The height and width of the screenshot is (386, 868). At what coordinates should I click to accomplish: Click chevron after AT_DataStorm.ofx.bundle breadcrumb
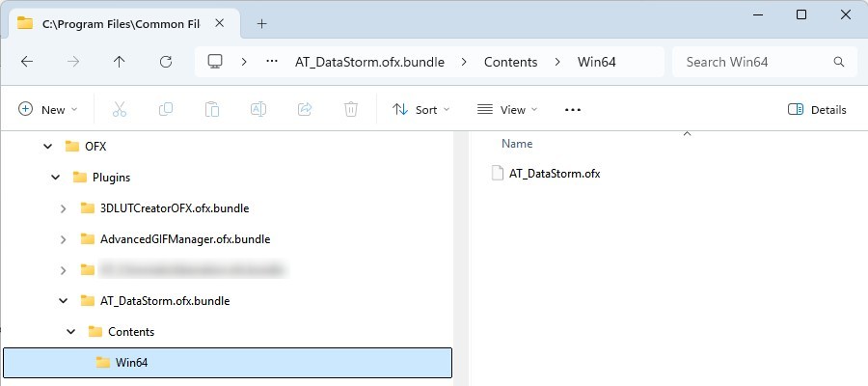coord(465,62)
